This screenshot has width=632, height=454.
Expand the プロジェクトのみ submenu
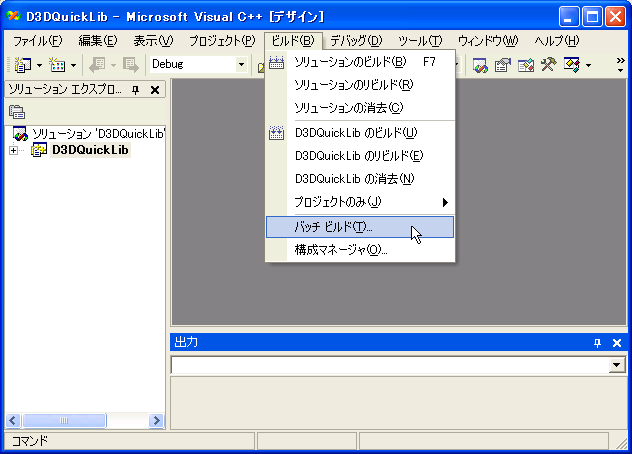360,203
